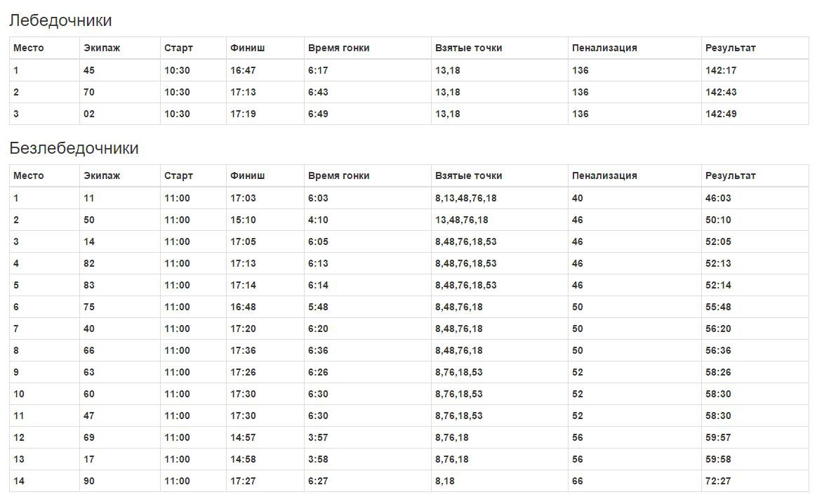Click the race time '5:48' cell
The image size is (824, 504).
(318, 307)
